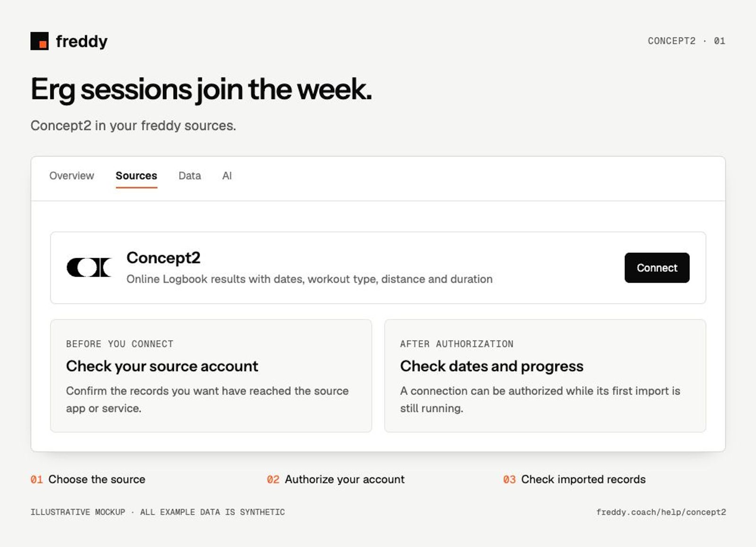Click the BEFORE YOU CONNECT label

(x=120, y=344)
